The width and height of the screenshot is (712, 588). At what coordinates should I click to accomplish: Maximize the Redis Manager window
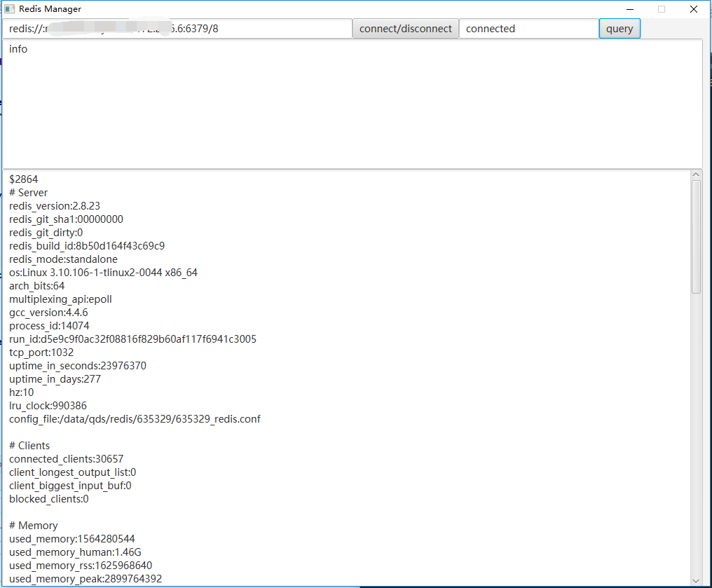(x=662, y=9)
